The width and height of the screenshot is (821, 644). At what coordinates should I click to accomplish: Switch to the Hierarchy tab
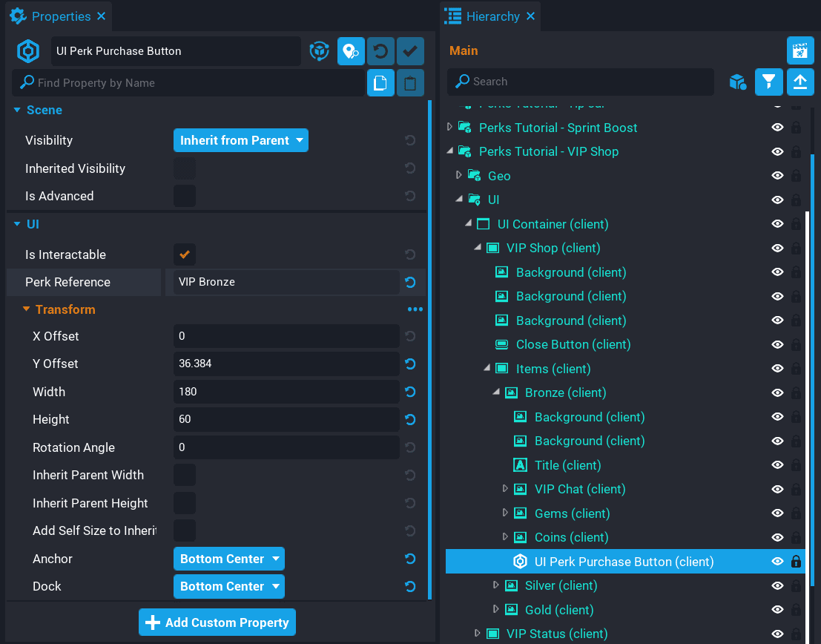(492, 16)
